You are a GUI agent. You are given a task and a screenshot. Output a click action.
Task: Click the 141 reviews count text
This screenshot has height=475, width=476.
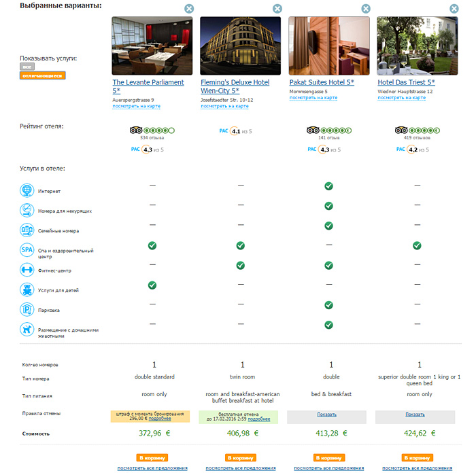pyautogui.click(x=328, y=138)
